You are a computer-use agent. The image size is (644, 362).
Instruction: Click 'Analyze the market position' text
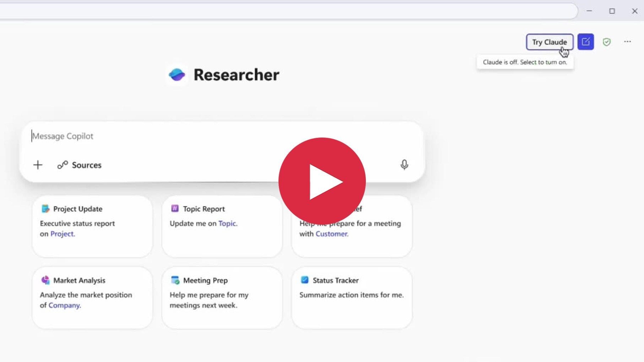[x=86, y=295]
